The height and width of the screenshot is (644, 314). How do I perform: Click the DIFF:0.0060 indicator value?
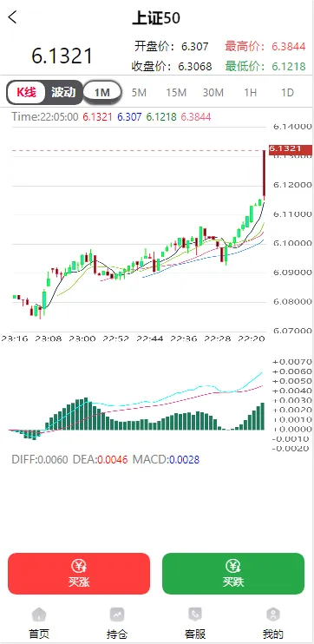point(40,460)
